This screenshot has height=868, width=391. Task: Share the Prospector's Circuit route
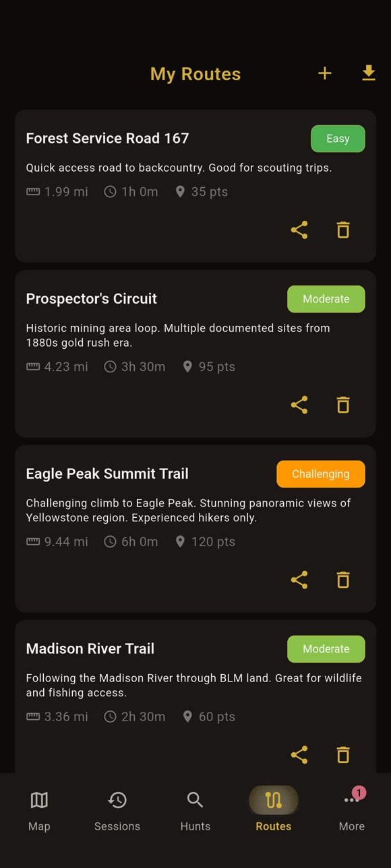tap(299, 405)
